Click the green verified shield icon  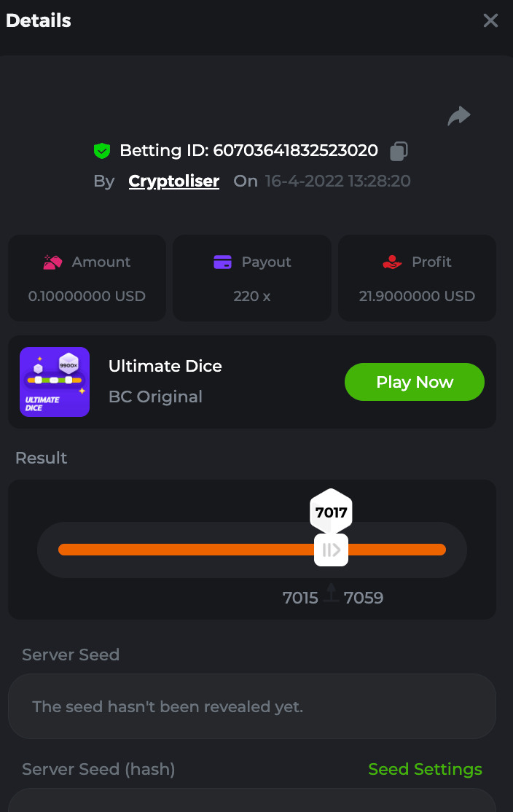point(102,151)
